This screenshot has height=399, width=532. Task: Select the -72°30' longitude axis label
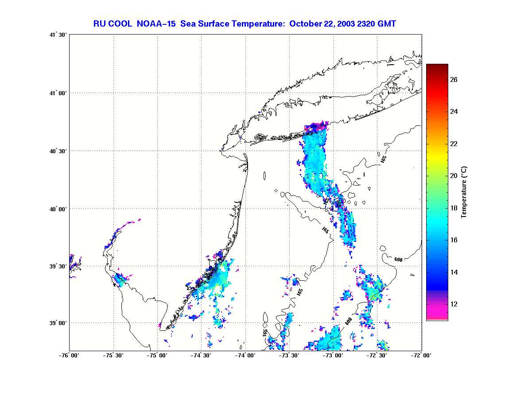[378, 355]
